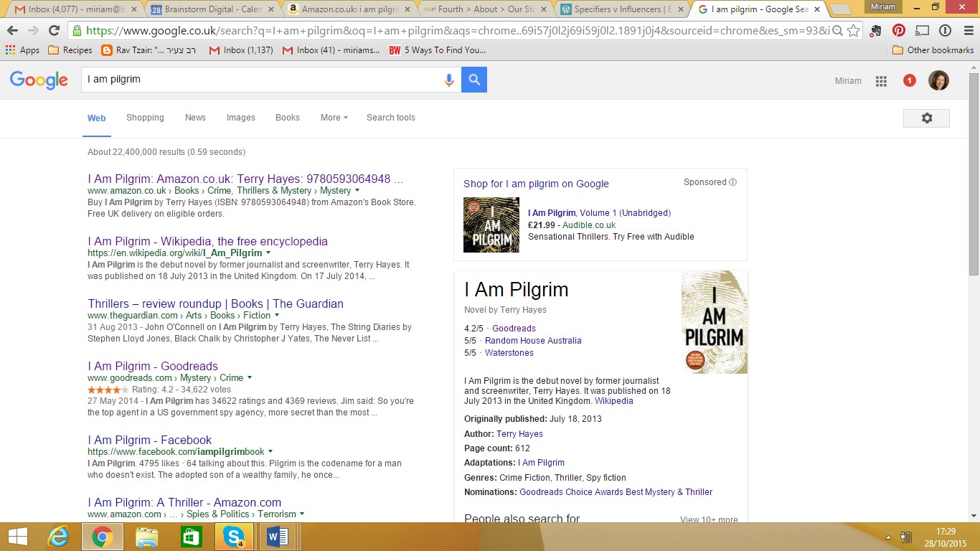Click the browser address bar URL
Image resolution: width=980 pixels, height=551 pixels.
pos(457,31)
